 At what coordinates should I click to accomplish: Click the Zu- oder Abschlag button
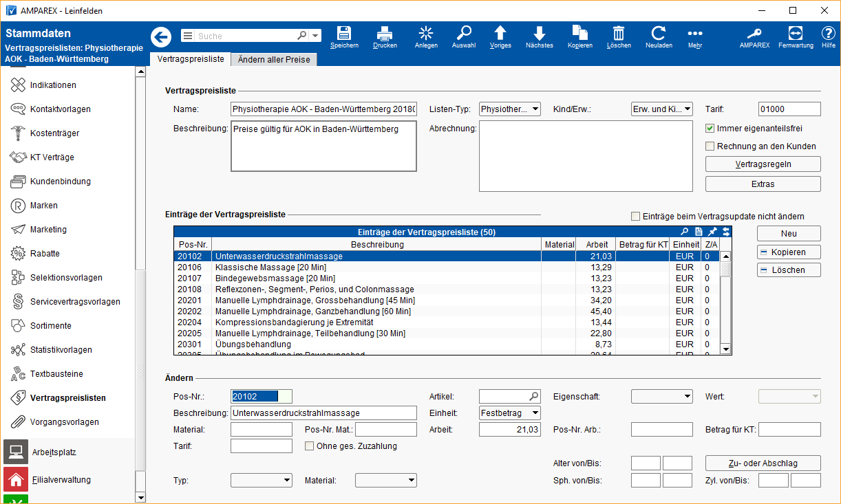[x=763, y=463]
